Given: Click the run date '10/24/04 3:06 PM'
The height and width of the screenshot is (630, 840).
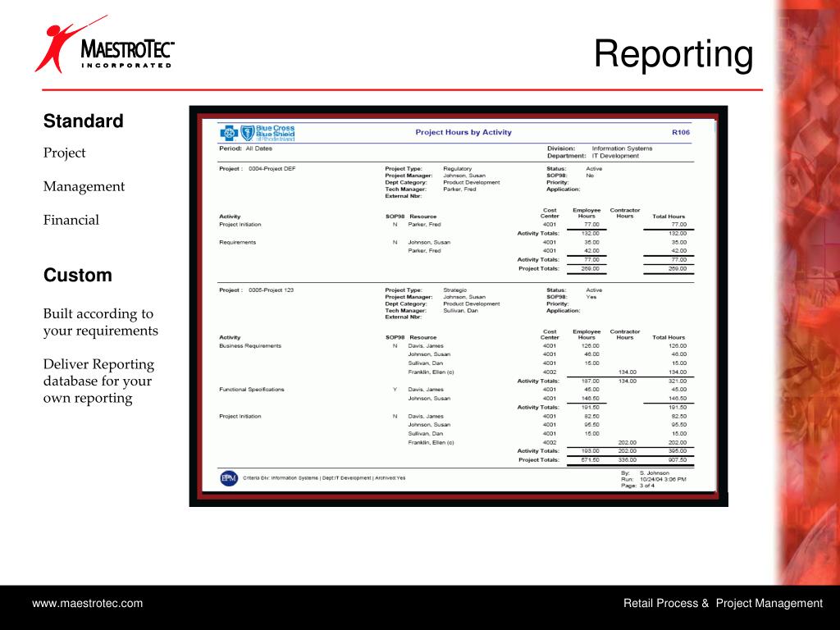Looking at the screenshot, I should point(663,479).
